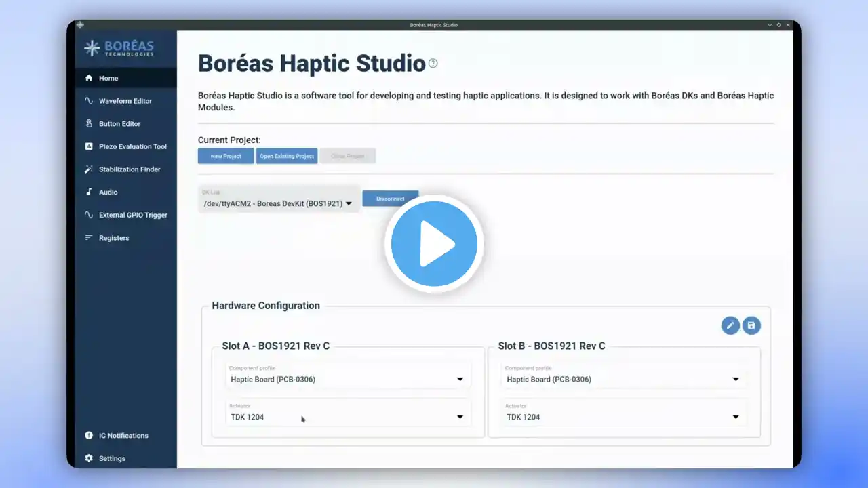Image resolution: width=868 pixels, height=488 pixels.
Task: Click the "Current Project:" label
Action: coord(229,140)
